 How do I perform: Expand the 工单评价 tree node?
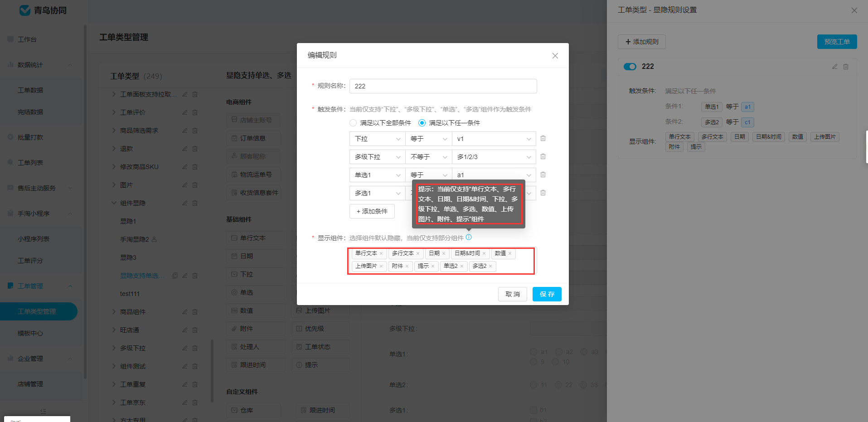coord(114,112)
